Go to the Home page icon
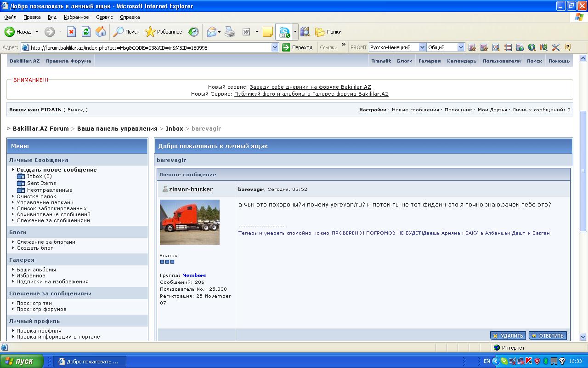The image size is (588, 368). pyautogui.click(x=101, y=32)
